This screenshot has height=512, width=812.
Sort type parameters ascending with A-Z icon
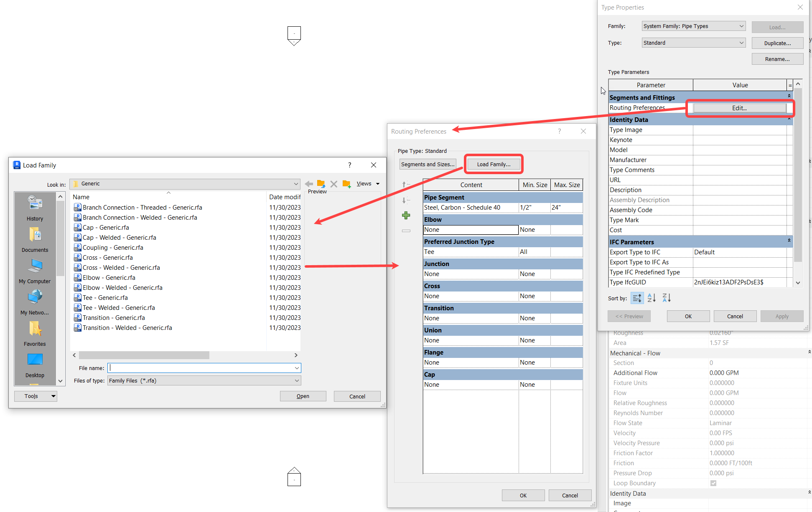[x=651, y=298]
